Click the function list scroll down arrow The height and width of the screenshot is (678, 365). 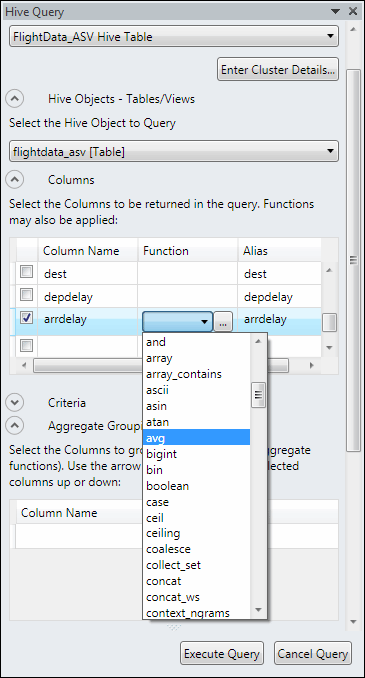point(258,610)
